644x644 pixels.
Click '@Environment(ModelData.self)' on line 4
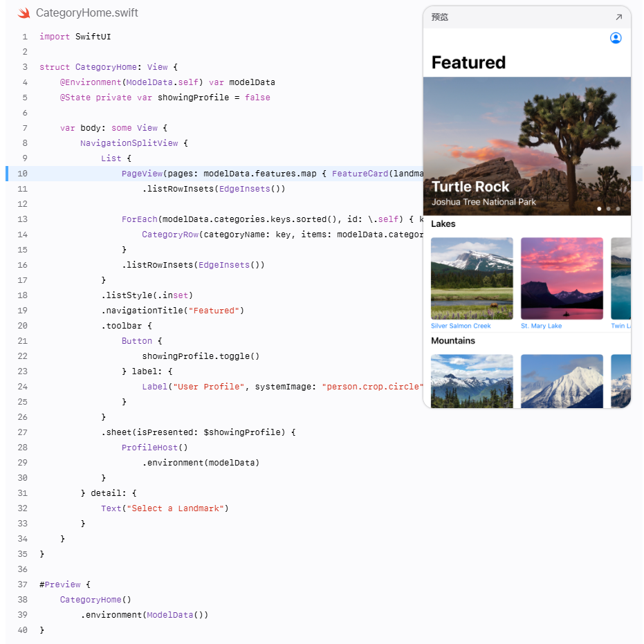[131, 82]
